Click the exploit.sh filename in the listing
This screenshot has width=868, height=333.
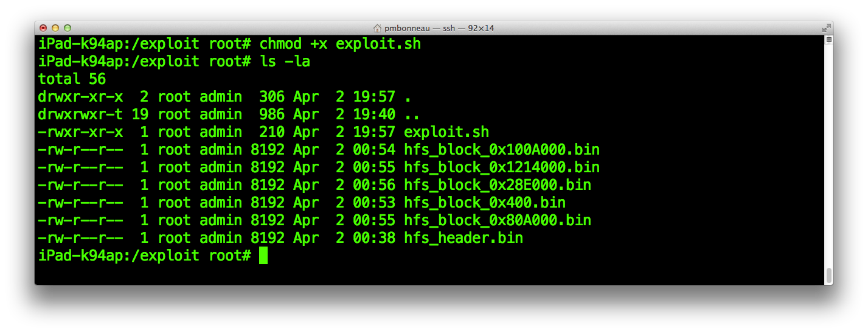click(x=446, y=132)
